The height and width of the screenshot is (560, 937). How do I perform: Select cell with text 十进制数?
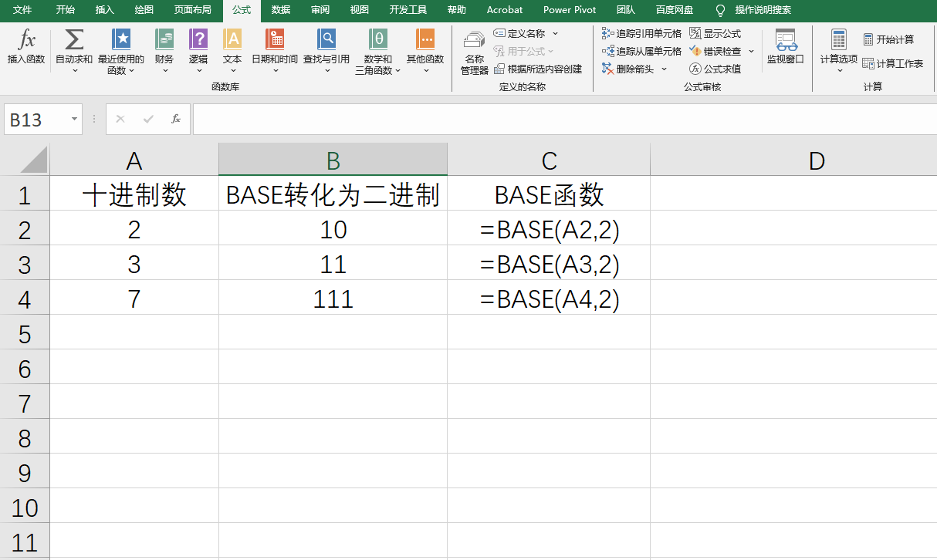pos(134,194)
